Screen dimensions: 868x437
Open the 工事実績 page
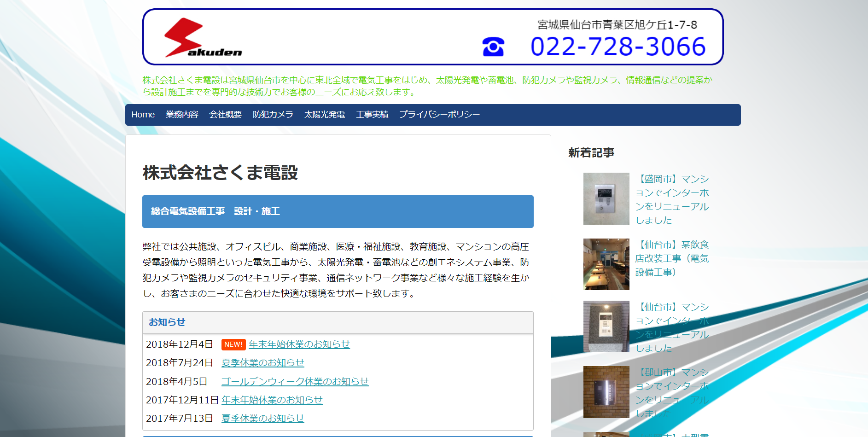pos(372,114)
